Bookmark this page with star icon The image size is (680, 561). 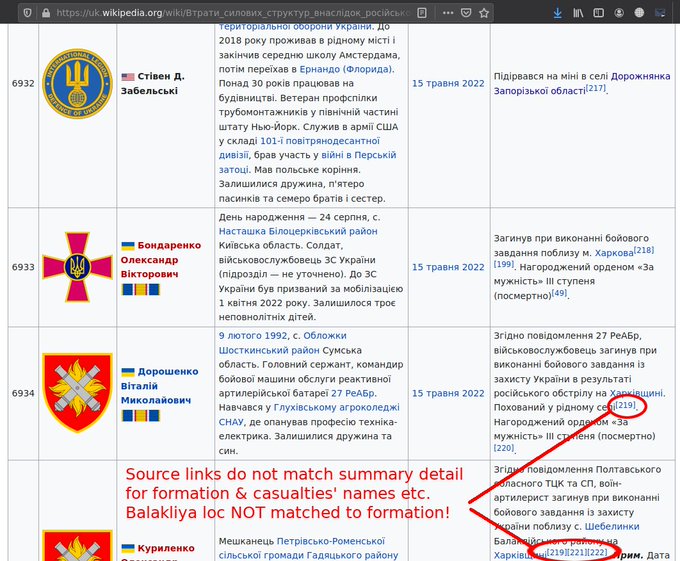coord(484,13)
